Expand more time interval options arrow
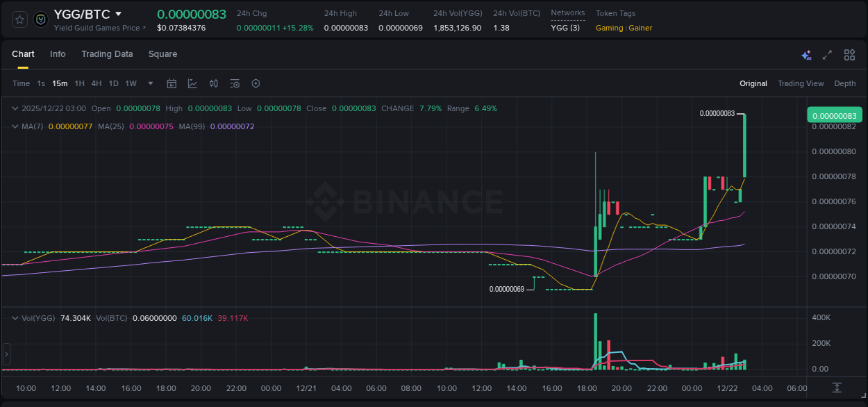 (x=151, y=83)
